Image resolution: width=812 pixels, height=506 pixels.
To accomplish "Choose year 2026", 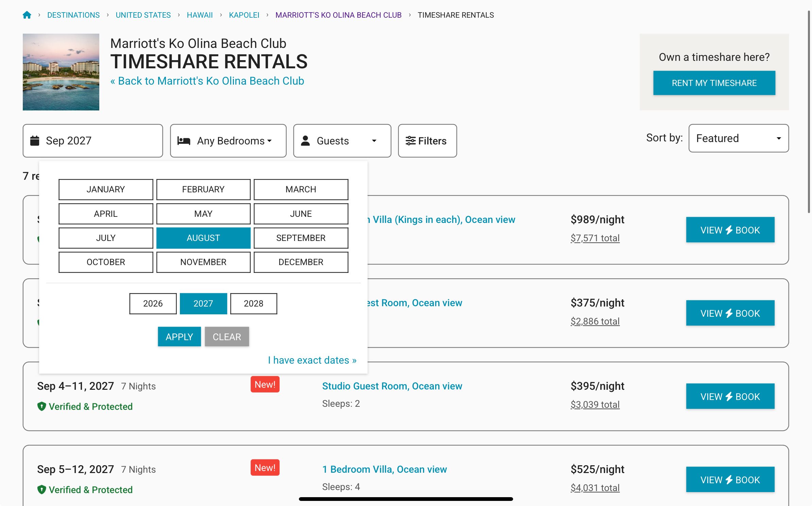I will pyautogui.click(x=153, y=303).
